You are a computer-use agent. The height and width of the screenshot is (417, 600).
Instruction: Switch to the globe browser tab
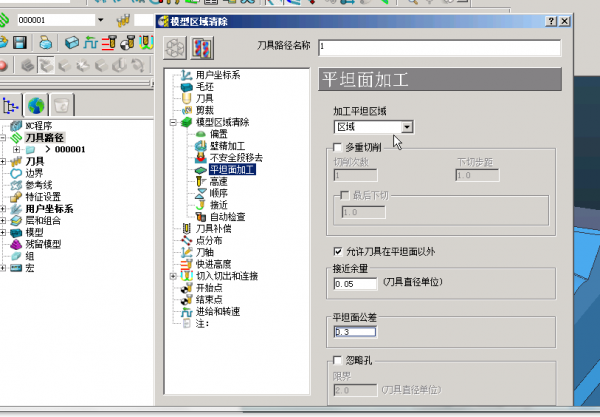(36, 105)
